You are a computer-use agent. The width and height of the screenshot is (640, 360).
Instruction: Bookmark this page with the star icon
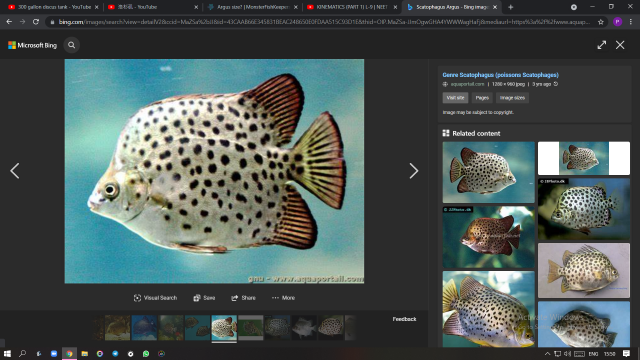pyautogui.click(x=601, y=22)
